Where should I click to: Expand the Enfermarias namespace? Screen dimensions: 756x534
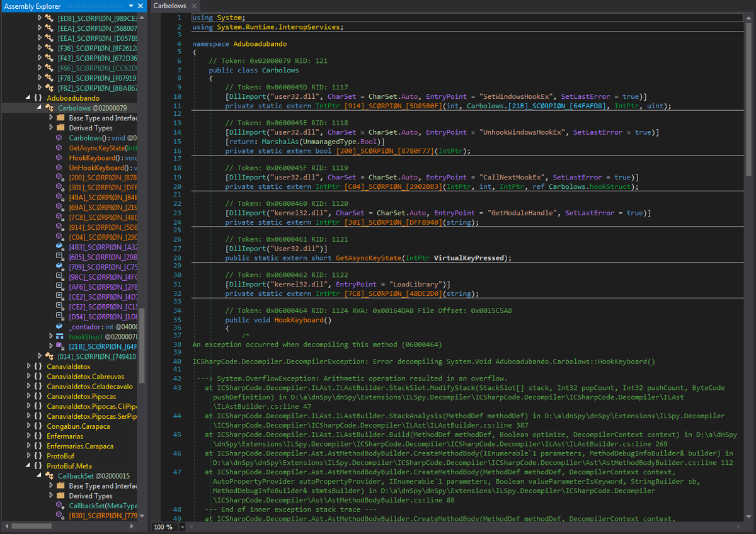tap(29, 436)
